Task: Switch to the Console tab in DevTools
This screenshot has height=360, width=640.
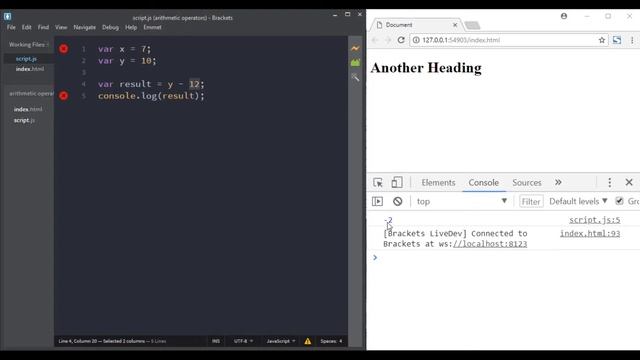Action: (483, 182)
